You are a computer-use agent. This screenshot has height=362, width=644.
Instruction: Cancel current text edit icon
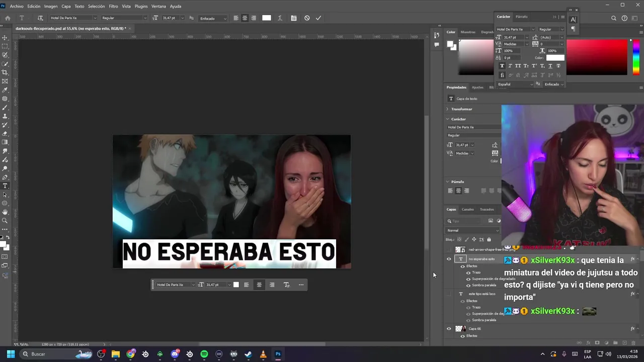click(307, 18)
